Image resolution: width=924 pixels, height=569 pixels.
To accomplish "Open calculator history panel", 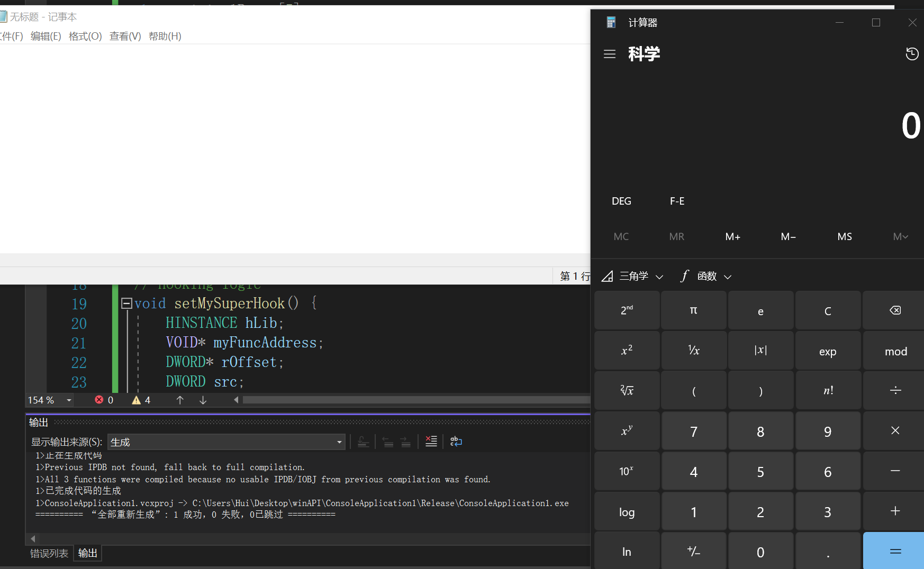I will tap(912, 54).
